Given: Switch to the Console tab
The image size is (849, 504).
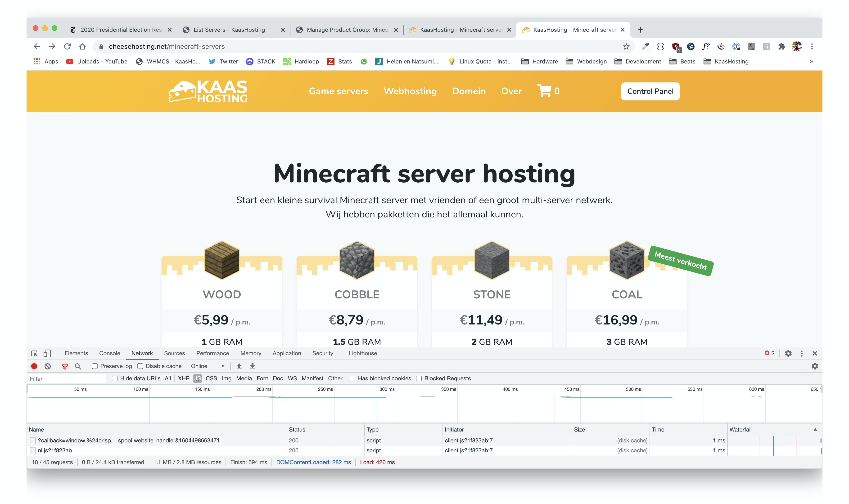Looking at the screenshot, I should [x=109, y=353].
